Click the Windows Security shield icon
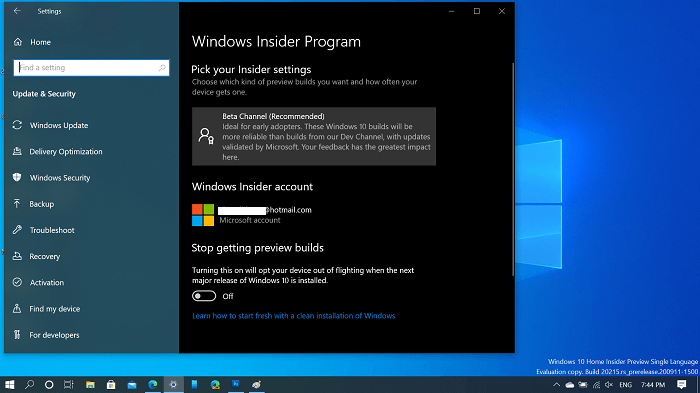Viewport: 700px width, 393px height. pos(17,177)
